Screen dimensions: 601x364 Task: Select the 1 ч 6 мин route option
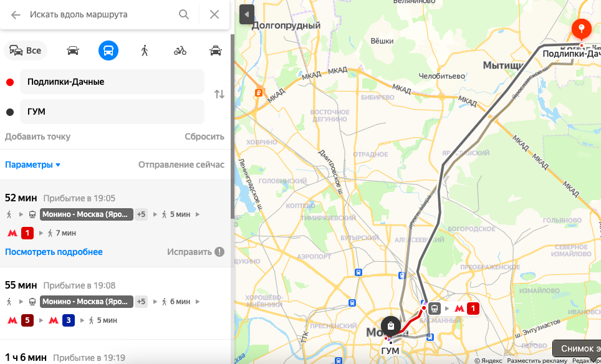115,353
